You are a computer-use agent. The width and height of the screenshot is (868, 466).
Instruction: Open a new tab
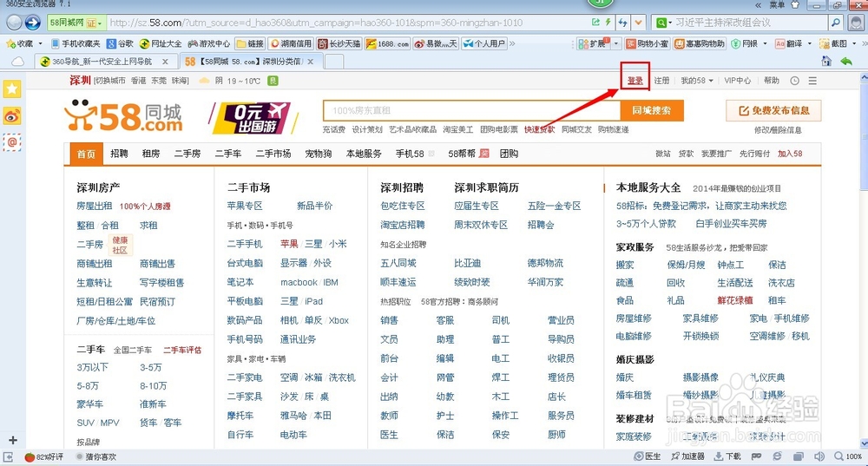[334, 62]
